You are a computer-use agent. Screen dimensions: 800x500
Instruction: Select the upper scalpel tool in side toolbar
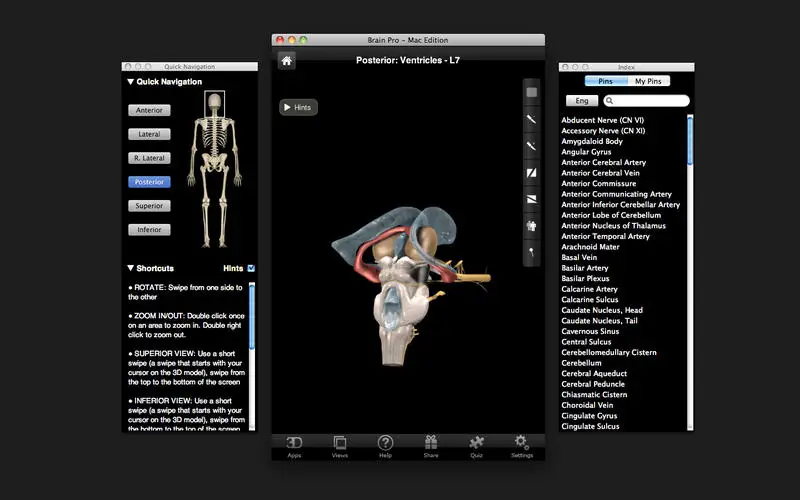pyautogui.click(x=531, y=119)
